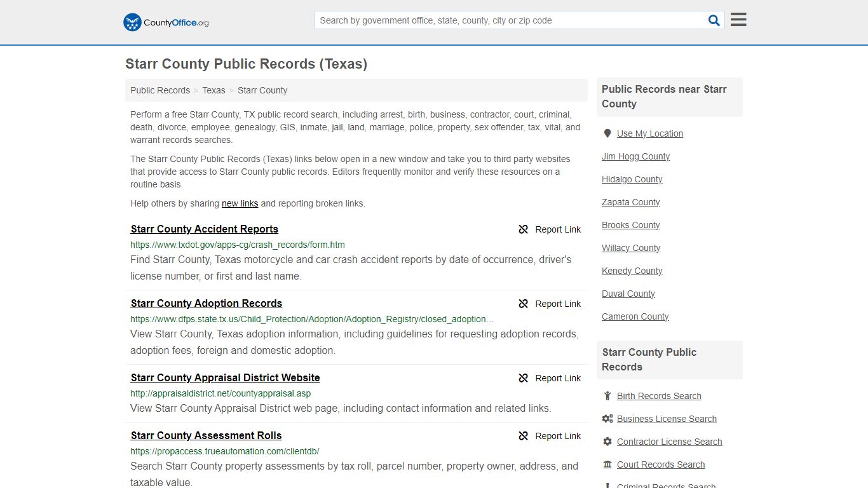The width and height of the screenshot is (868, 488).
Task: Click the search magnifier icon
Action: click(714, 20)
